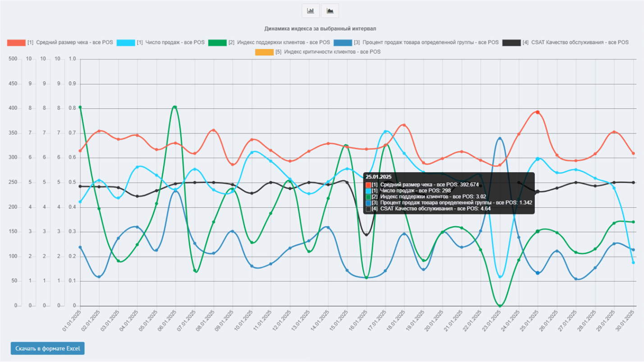Switch to area chart view icon
The image size is (644, 362).
(x=330, y=10)
